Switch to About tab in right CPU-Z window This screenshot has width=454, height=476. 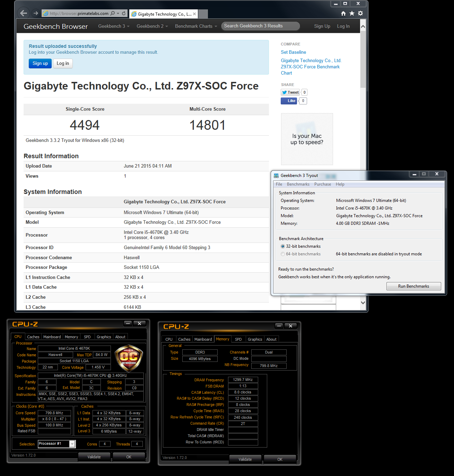(x=271, y=339)
